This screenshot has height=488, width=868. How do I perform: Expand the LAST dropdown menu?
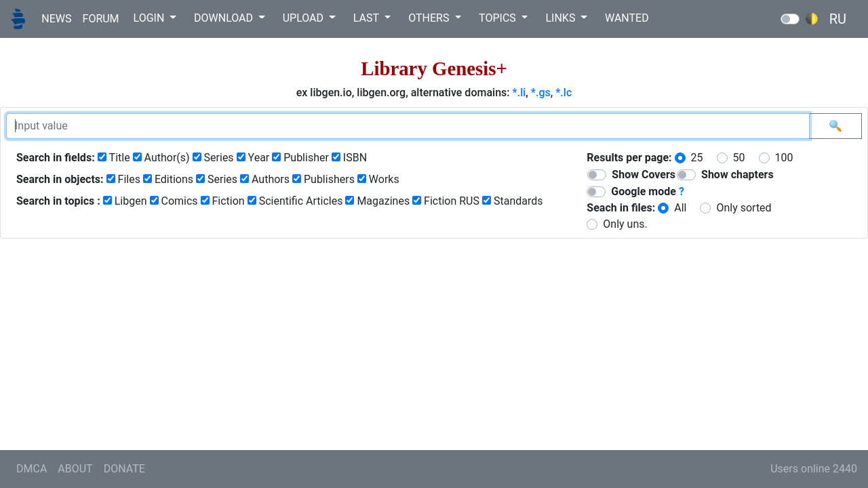coord(372,18)
